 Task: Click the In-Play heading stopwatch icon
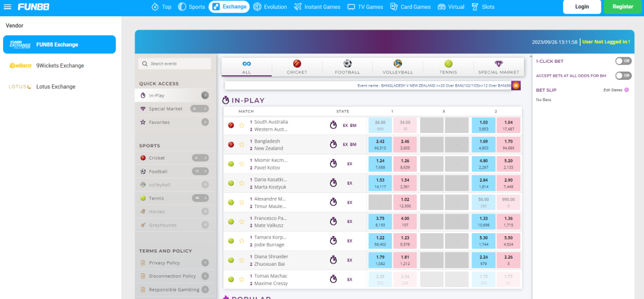pyautogui.click(x=226, y=100)
